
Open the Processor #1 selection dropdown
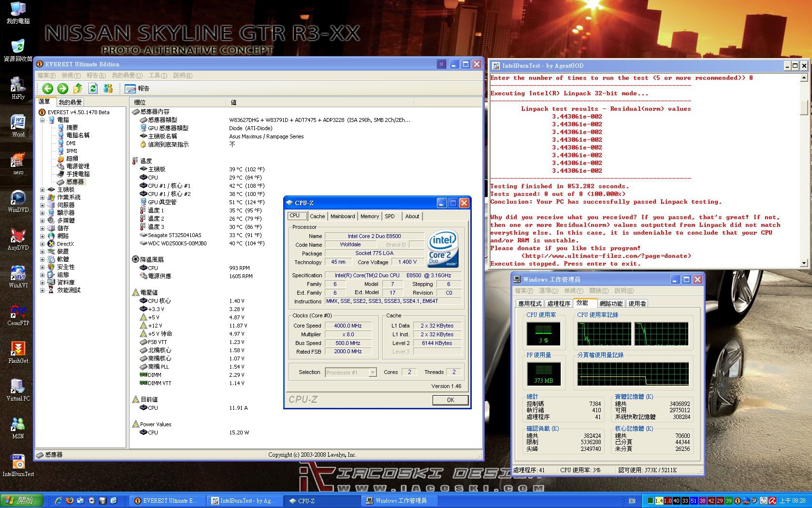coord(373,373)
